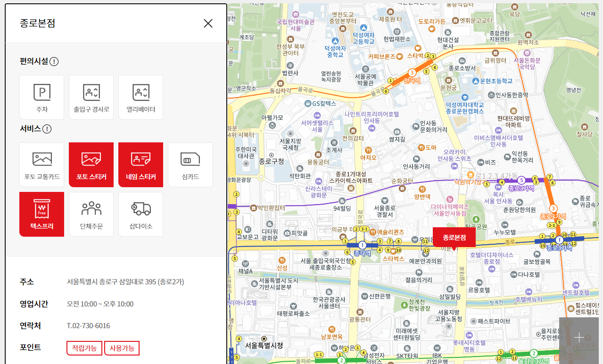
Task: Click the red 종로본점 map marker
Action: (454, 237)
